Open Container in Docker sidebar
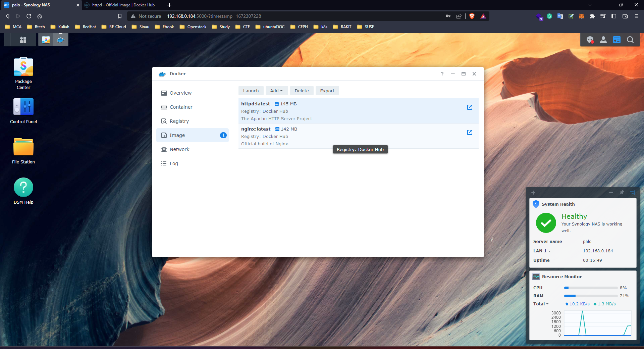 (193, 107)
